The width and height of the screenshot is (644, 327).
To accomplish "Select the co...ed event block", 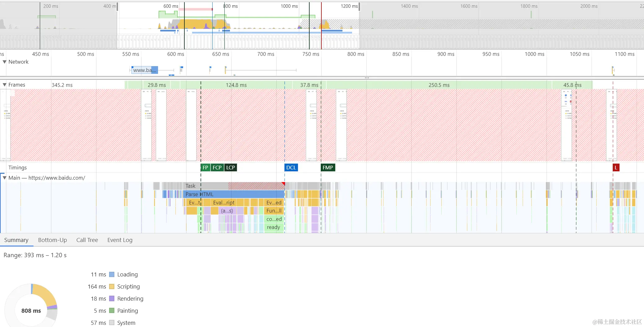I will (x=274, y=219).
